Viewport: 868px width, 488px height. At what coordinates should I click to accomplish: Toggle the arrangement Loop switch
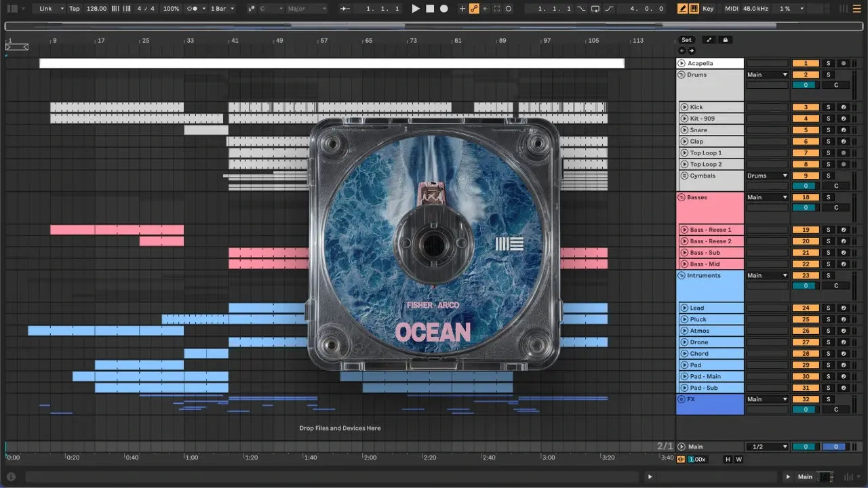[595, 9]
